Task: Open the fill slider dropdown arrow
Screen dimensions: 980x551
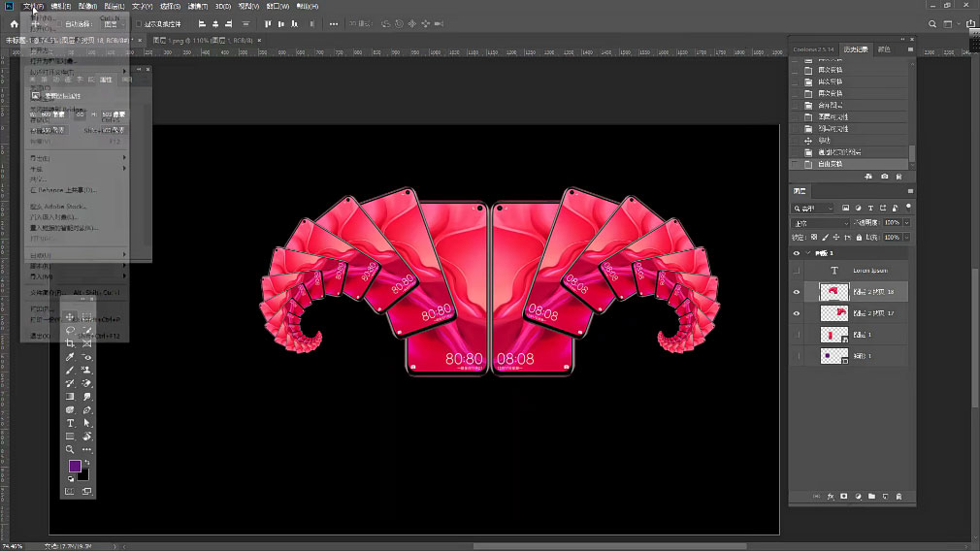Action: pos(907,238)
